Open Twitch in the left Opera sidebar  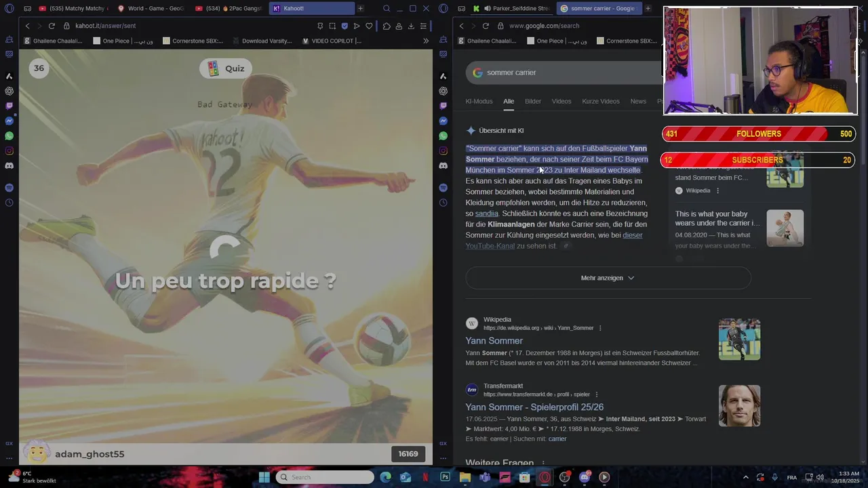click(9, 106)
